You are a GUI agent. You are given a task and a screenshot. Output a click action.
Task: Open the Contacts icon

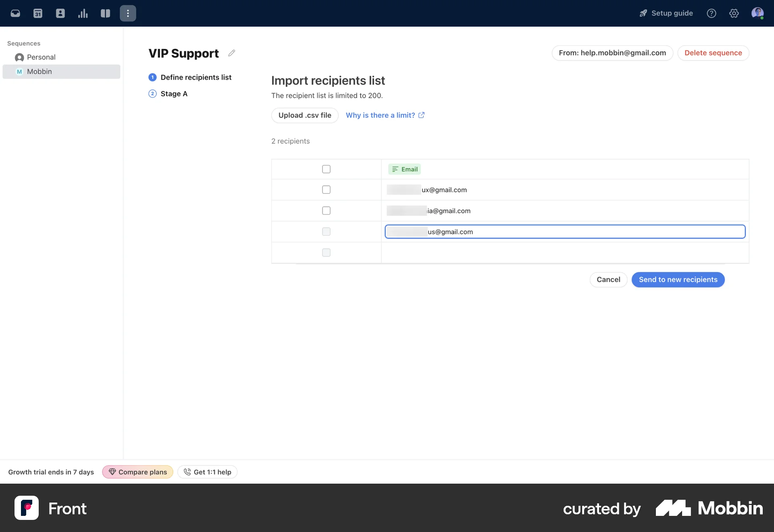pos(60,13)
